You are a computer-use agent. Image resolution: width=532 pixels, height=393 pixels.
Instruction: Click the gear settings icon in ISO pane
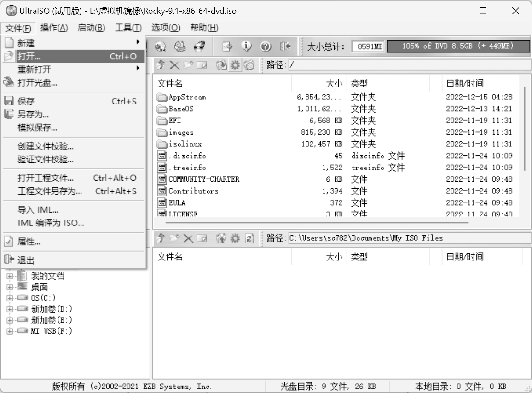tap(235, 65)
